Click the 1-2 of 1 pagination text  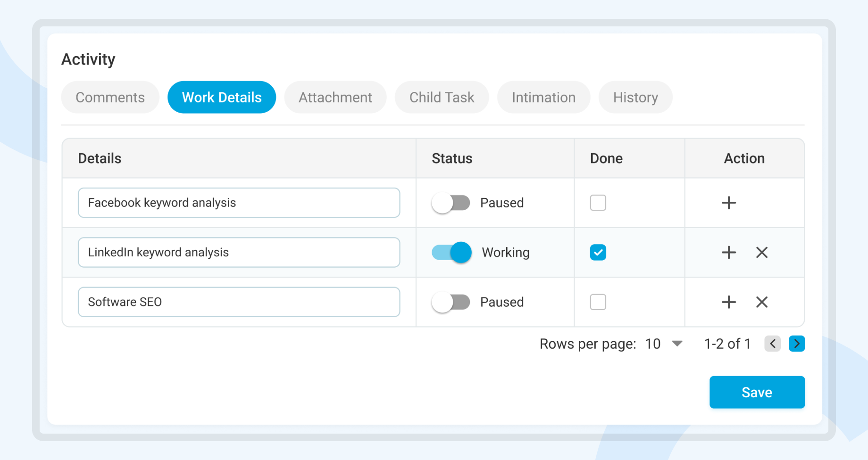(727, 344)
